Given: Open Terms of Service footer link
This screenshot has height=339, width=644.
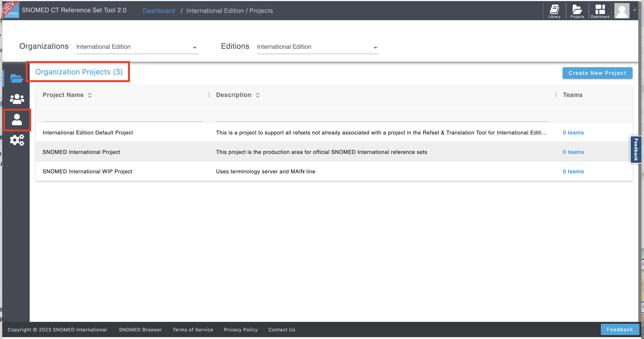Looking at the screenshot, I should click(193, 330).
